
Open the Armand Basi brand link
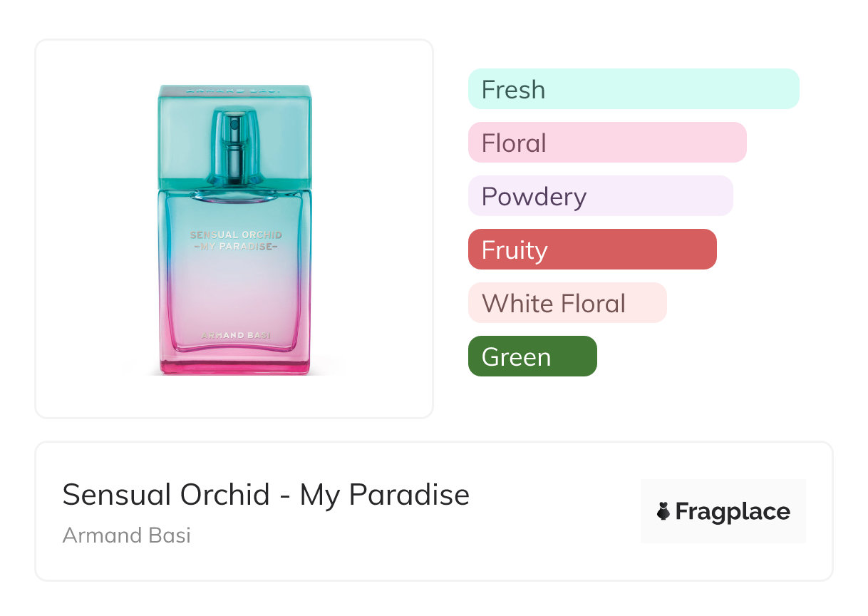point(126,535)
